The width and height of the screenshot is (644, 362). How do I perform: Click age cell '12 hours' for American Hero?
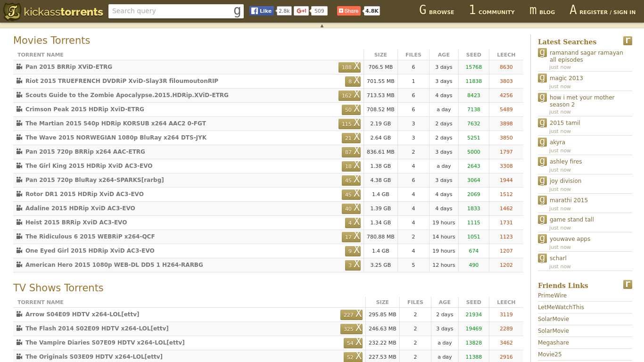coord(444,265)
